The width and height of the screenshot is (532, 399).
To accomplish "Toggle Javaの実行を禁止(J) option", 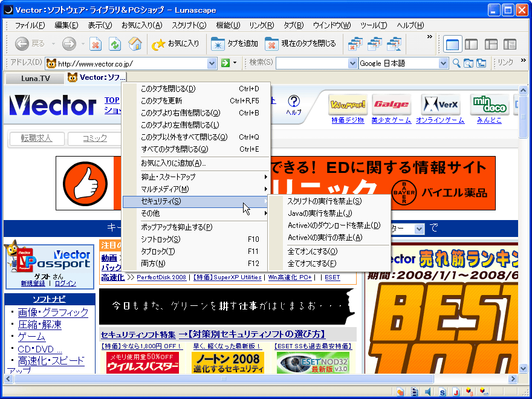I will coord(329,213).
